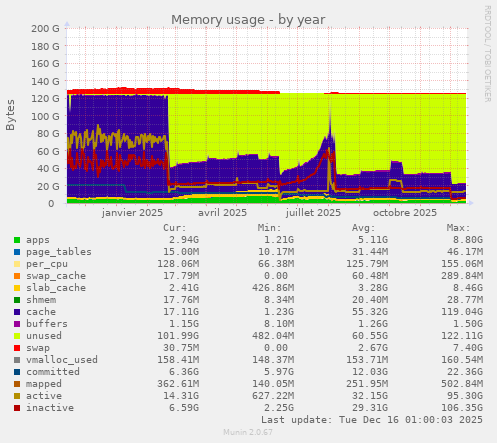Click the active current value 14.31G
This screenshot has width=497, height=443.
(181, 396)
